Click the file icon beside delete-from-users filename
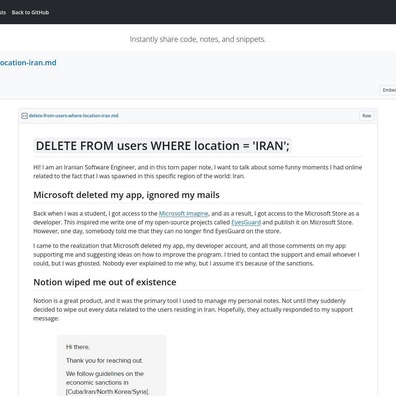The height and width of the screenshot is (396, 396). [x=24, y=116]
